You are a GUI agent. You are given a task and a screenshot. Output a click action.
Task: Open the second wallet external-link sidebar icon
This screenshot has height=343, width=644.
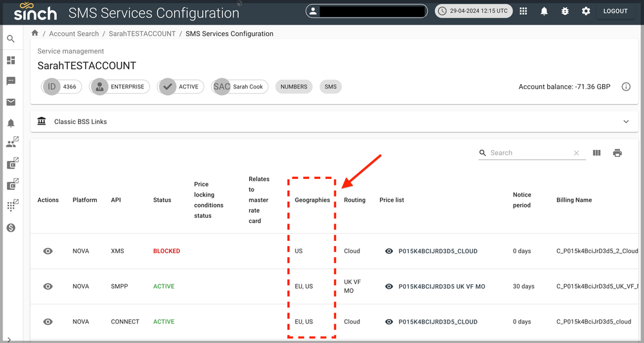(12, 184)
